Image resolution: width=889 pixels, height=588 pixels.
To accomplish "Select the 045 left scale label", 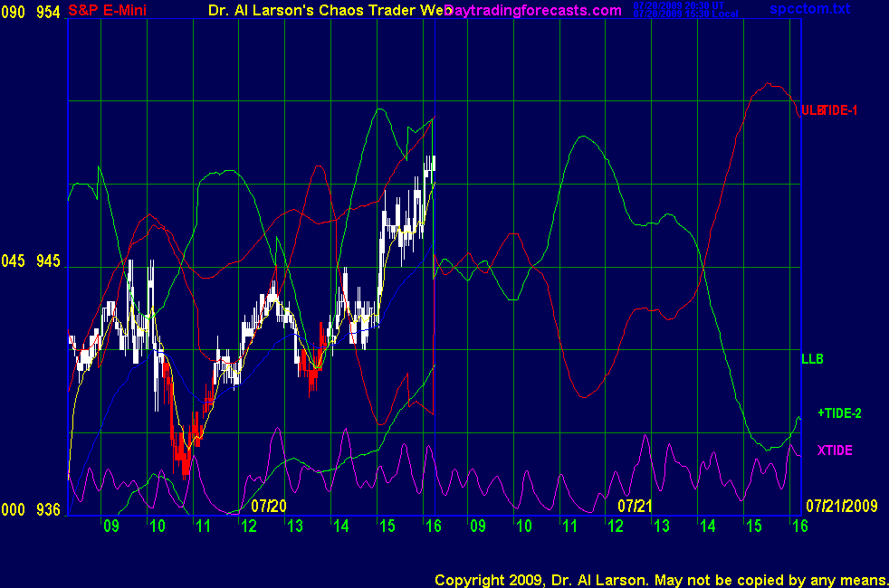I will coord(14,261).
